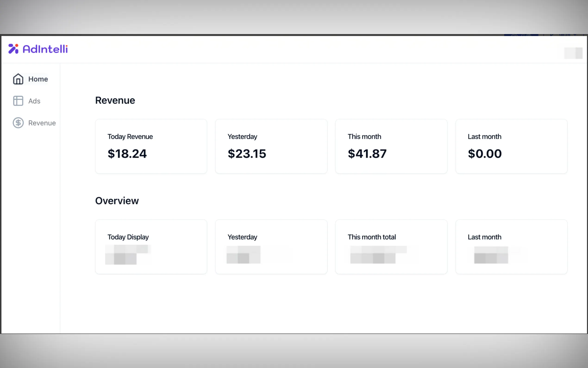Click the $41.87 amount value
This screenshot has width=588, height=368.
coord(367,154)
